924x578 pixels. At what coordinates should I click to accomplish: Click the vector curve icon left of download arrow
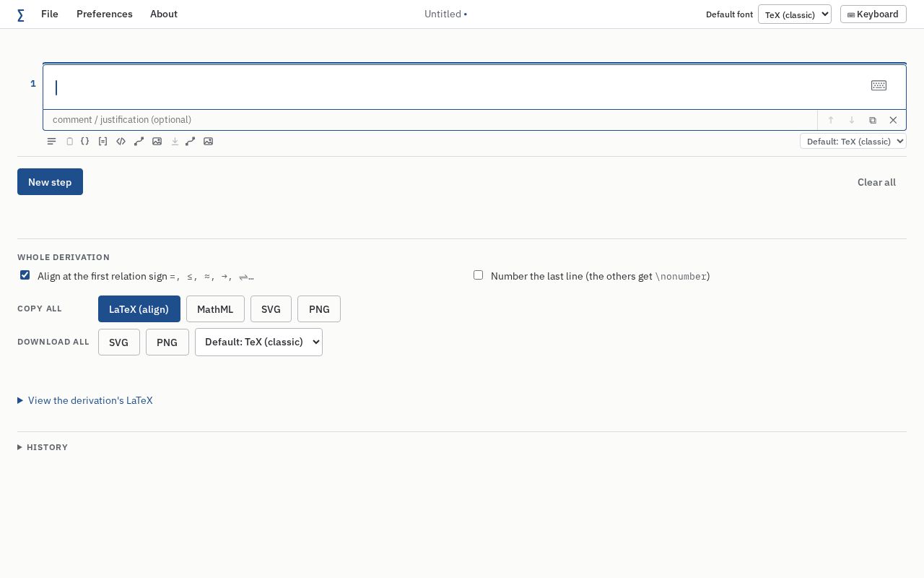click(139, 142)
